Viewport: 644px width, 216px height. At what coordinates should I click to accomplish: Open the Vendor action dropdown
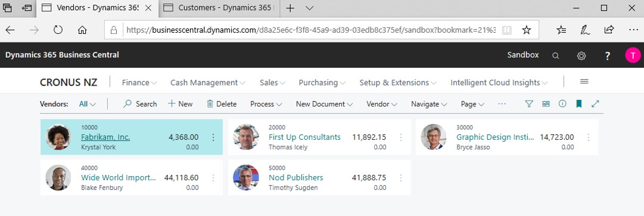click(x=382, y=104)
